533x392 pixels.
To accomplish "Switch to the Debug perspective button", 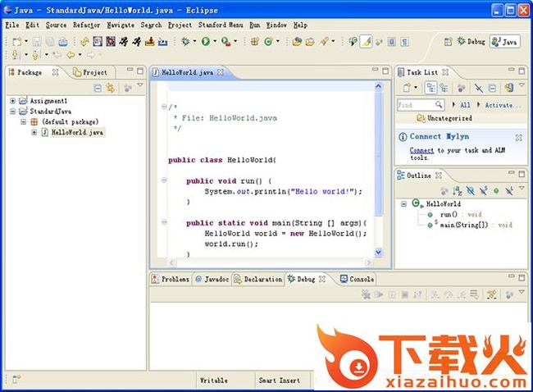I will click(x=471, y=42).
